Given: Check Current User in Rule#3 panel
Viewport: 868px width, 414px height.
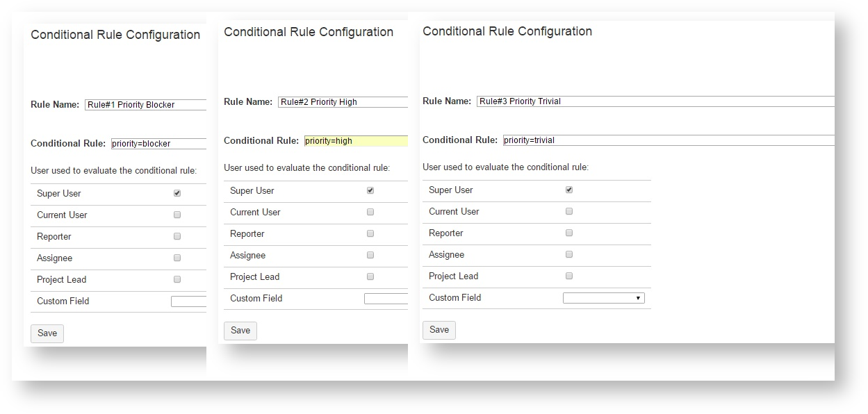Looking at the screenshot, I should click(569, 211).
